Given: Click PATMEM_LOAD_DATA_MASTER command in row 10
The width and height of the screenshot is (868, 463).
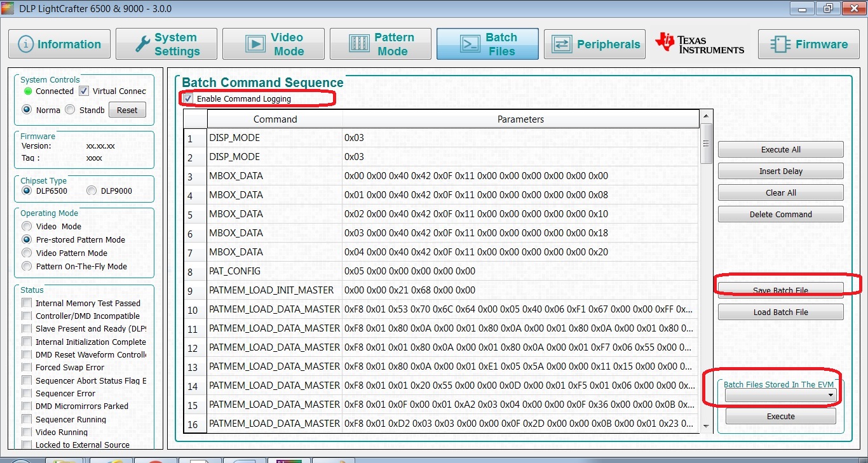Looking at the screenshot, I should click(x=275, y=309).
